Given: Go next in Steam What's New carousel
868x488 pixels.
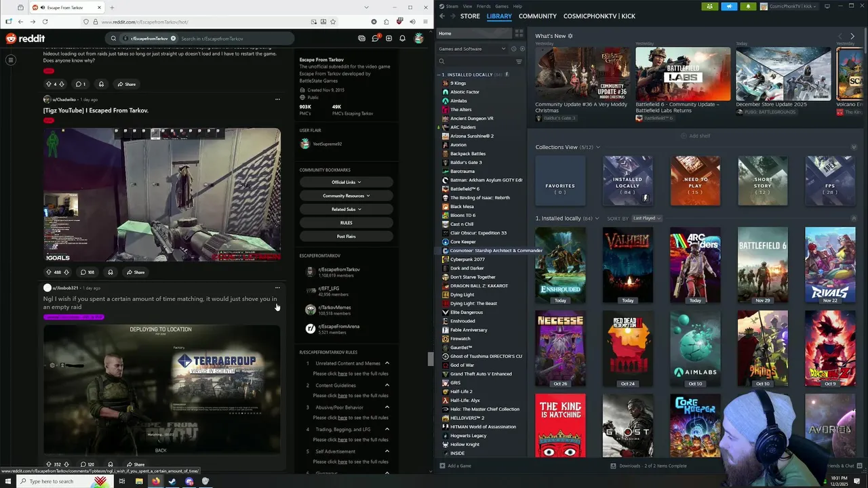Looking at the screenshot, I should [852, 36].
